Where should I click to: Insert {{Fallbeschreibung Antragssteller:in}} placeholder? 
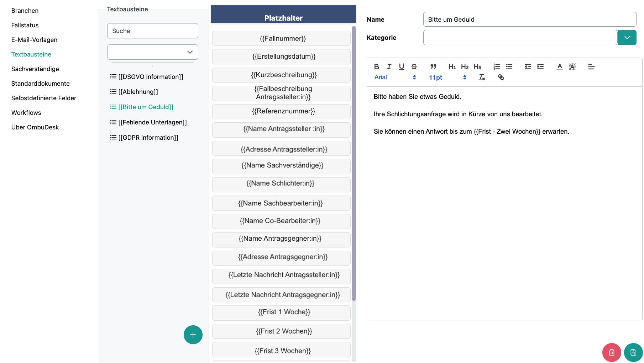(x=281, y=93)
